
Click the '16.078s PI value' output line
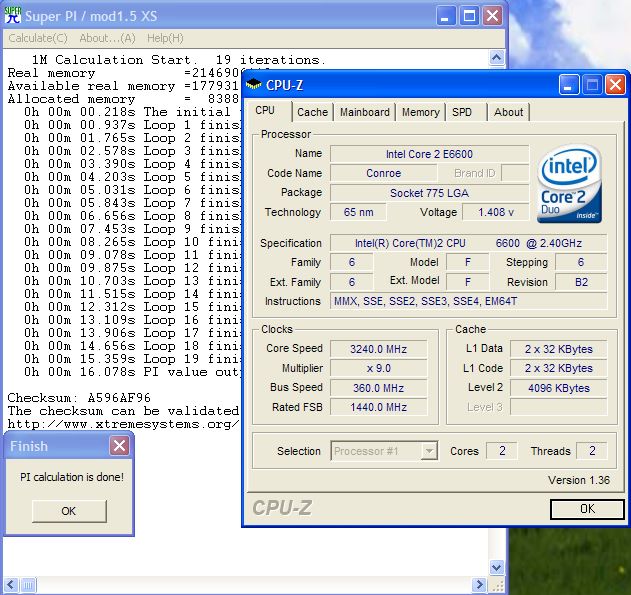tap(132, 372)
